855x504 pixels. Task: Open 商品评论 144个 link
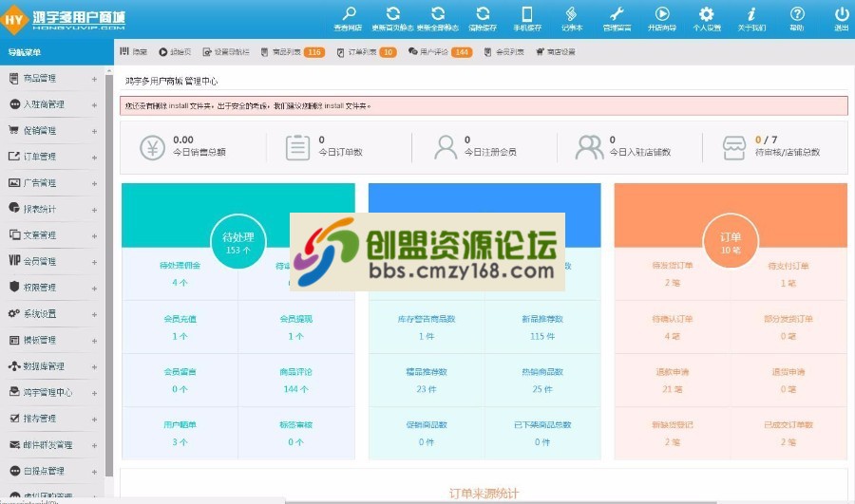(296, 380)
